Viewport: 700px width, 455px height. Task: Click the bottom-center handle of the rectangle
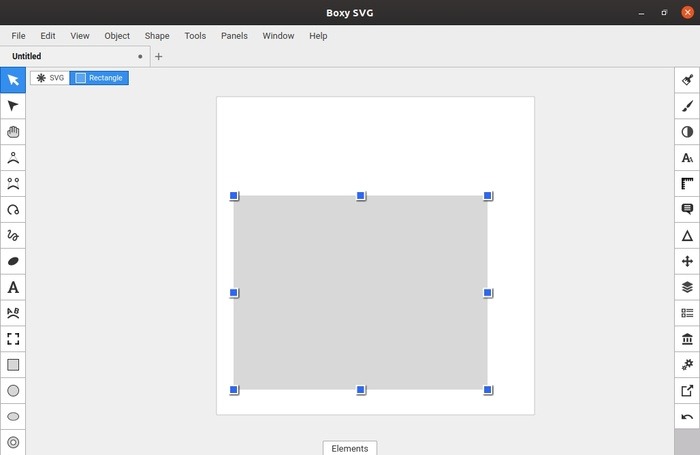tap(361, 390)
